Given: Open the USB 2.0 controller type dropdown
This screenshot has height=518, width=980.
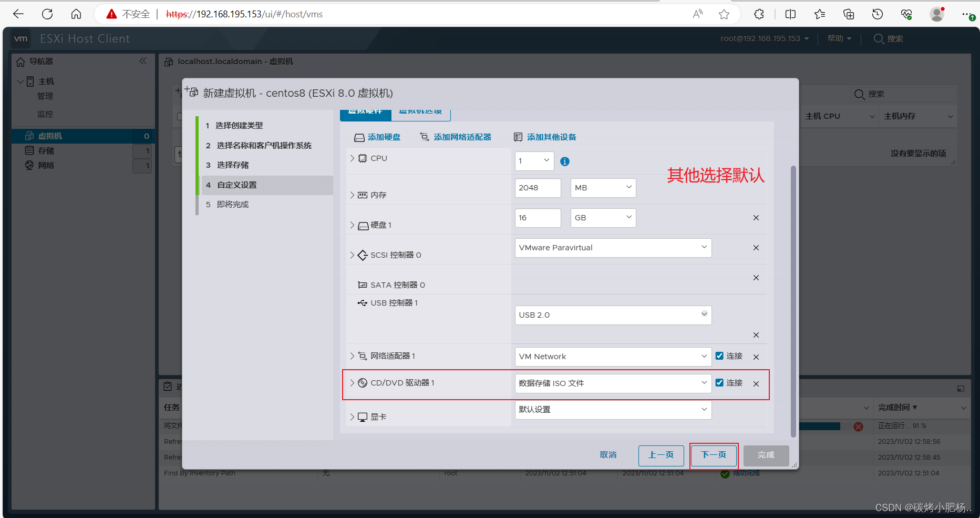Looking at the screenshot, I should pos(613,315).
